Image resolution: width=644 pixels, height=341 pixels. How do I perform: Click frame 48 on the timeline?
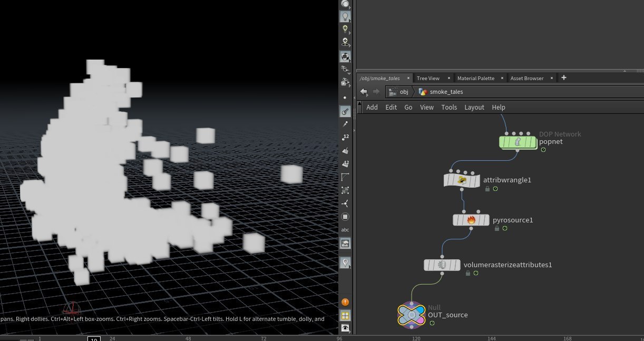(x=188, y=338)
